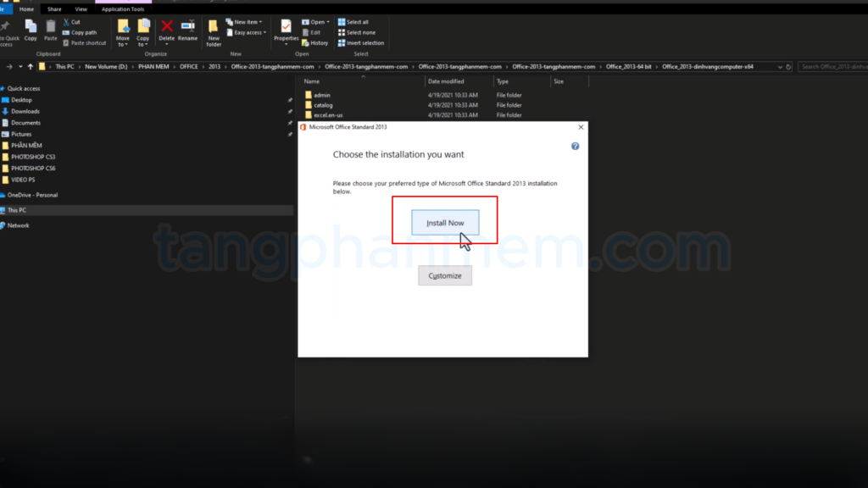
Task: Click the Up one level arrow
Action: coord(31,66)
